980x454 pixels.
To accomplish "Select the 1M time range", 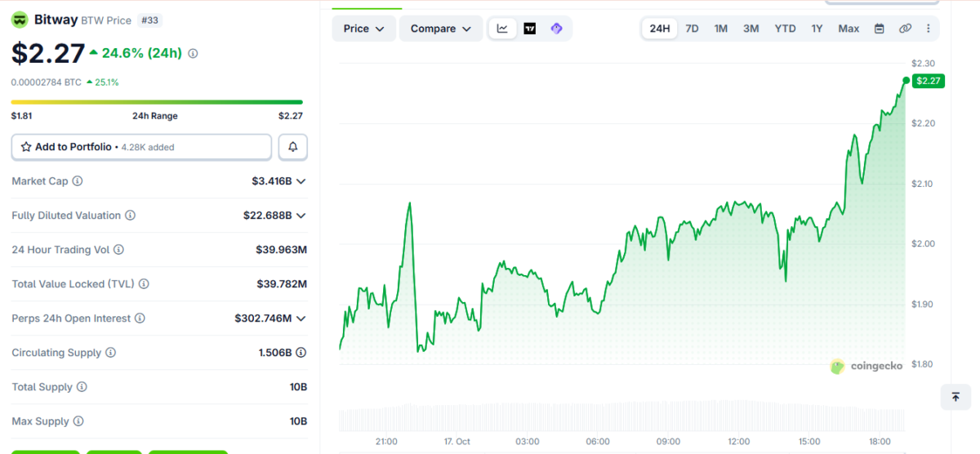I will tap(721, 29).
